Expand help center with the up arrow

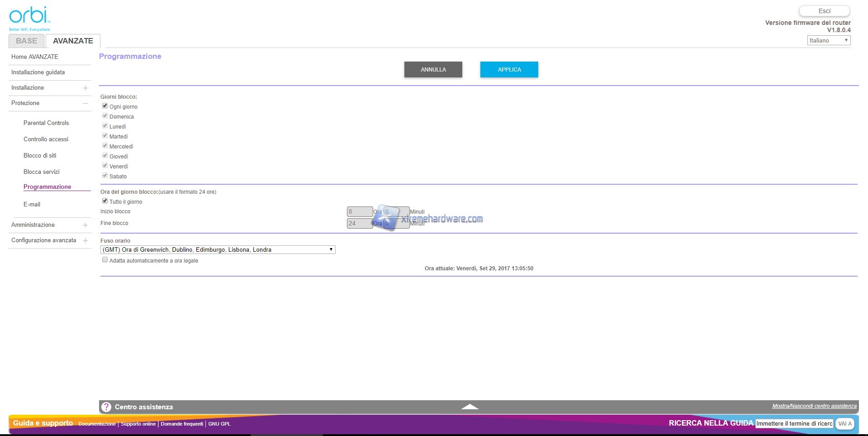tap(470, 407)
